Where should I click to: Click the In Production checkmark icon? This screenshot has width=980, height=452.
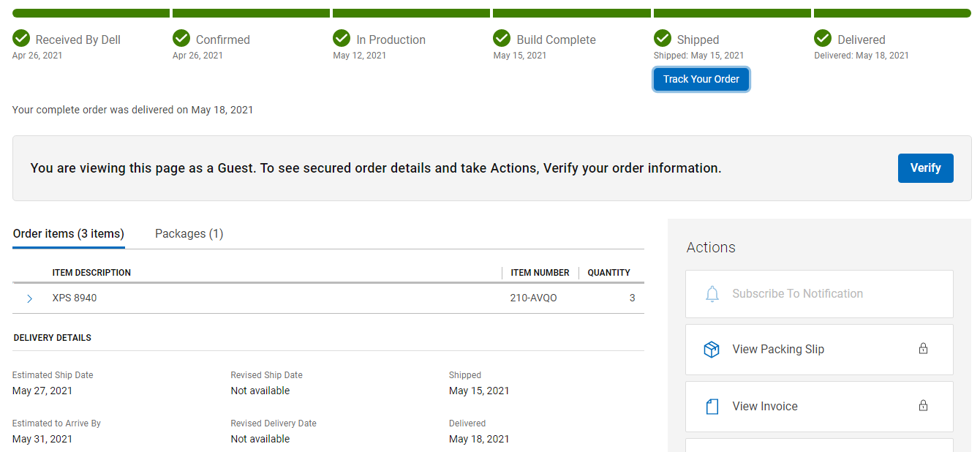point(342,38)
